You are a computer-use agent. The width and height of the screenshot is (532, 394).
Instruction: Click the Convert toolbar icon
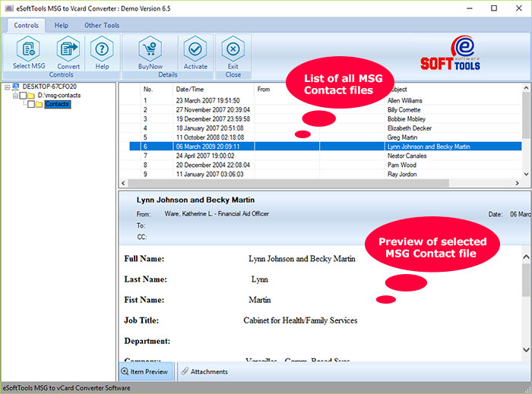tap(68, 49)
